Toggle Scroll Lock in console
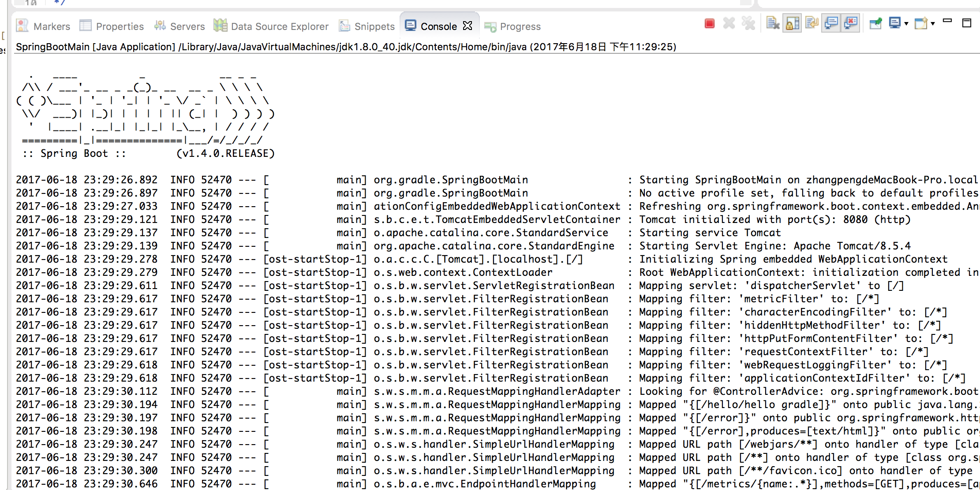The height and width of the screenshot is (490, 980). (x=793, y=23)
